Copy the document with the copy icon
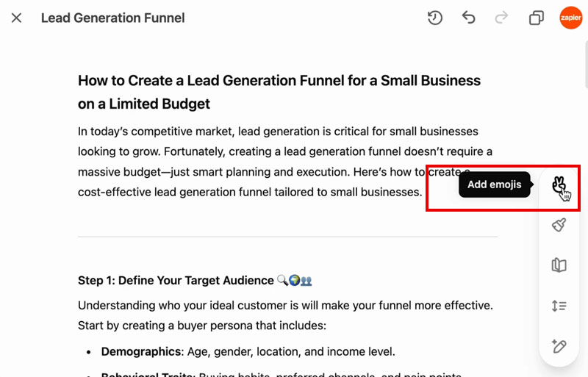 click(537, 18)
